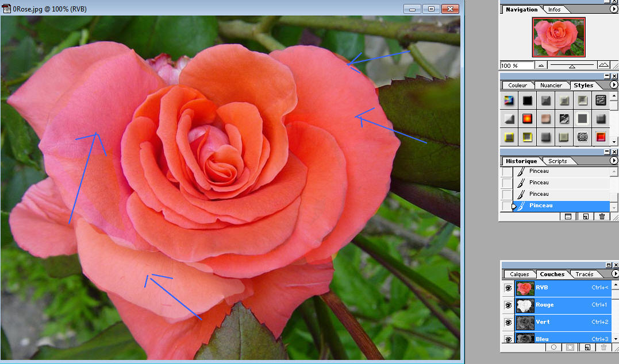Apply the red-orange sunburst style swatch
This screenshot has width=619, height=364.
pyautogui.click(x=528, y=118)
